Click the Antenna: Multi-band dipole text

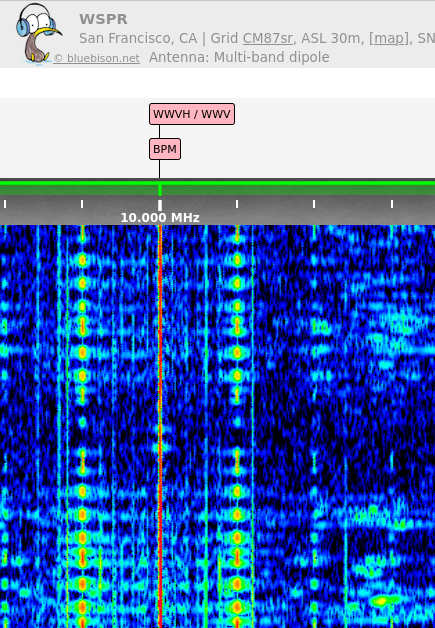point(239,57)
